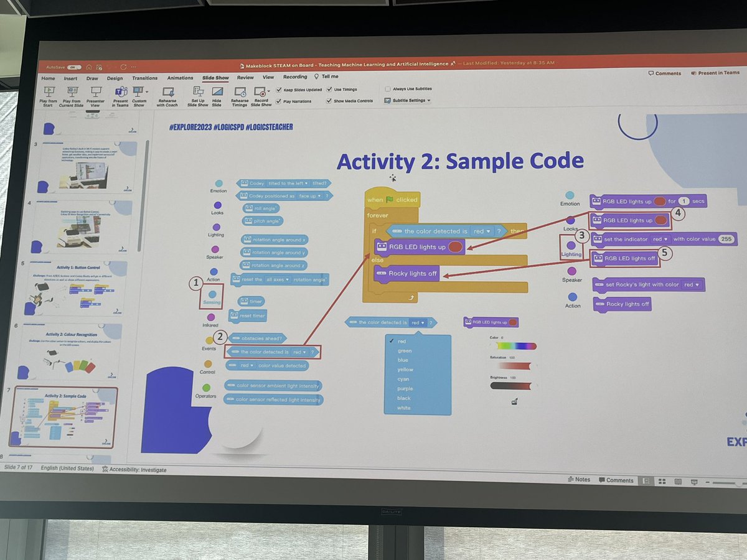Click the three-dot more icon in title bar
Image resolution: width=747 pixels, height=560 pixels.
click(133, 67)
